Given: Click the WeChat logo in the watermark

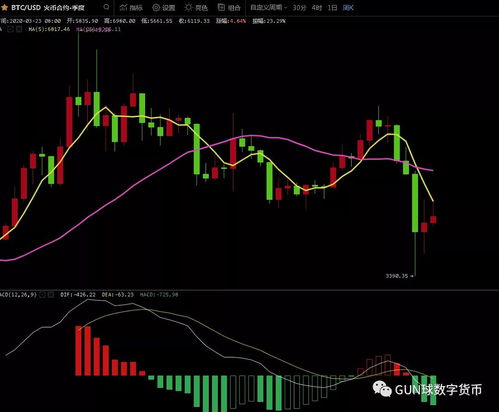Looking at the screenshot, I should coord(382,389).
